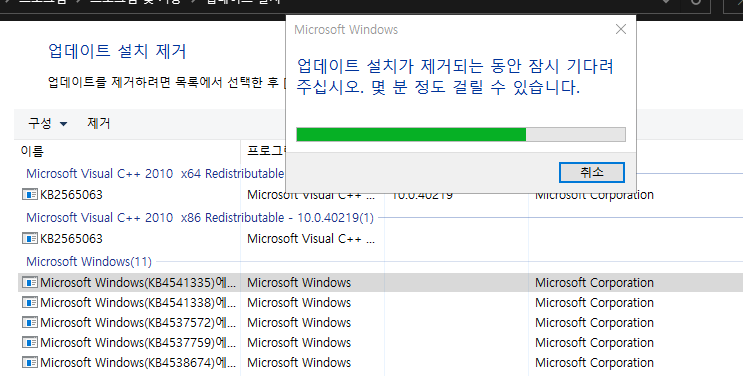Close the Microsoft Windows progress dialog
This screenshot has height=376, width=743.
click(621, 29)
